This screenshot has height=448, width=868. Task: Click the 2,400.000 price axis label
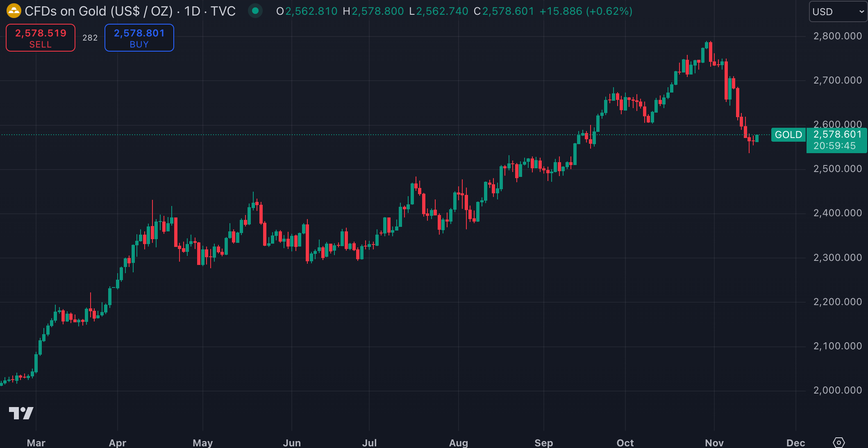coord(837,213)
